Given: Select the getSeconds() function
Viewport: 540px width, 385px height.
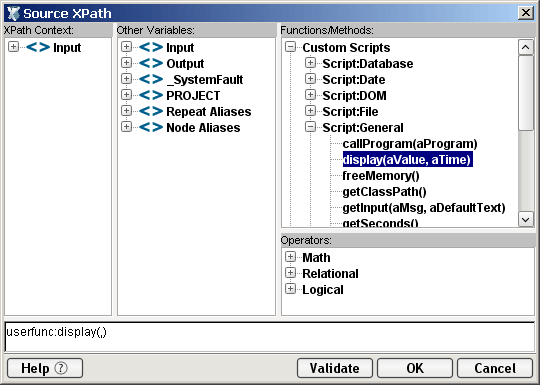Looking at the screenshot, I should click(x=380, y=223).
